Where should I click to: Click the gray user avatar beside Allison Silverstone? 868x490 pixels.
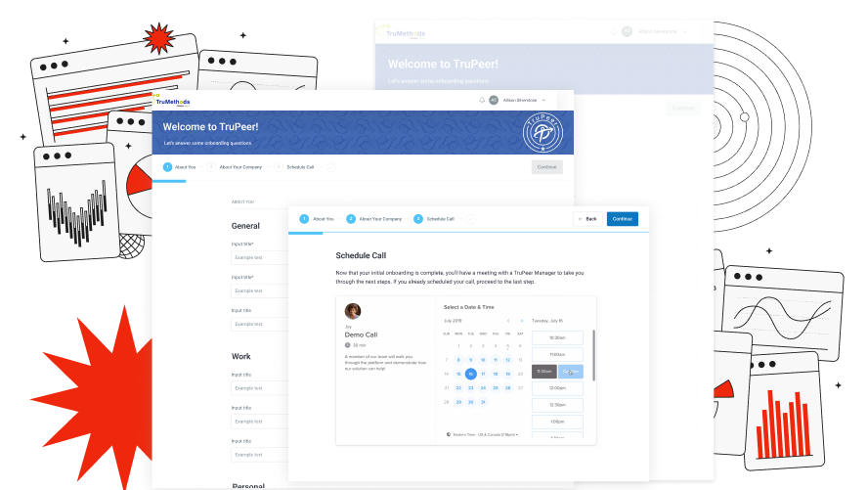pyautogui.click(x=494, y=100)
